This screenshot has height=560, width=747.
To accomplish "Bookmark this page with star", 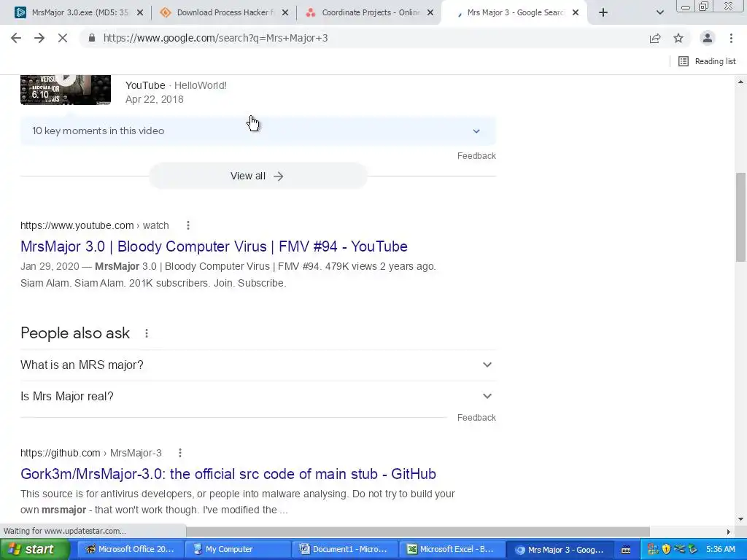I will tap(678, 38).
